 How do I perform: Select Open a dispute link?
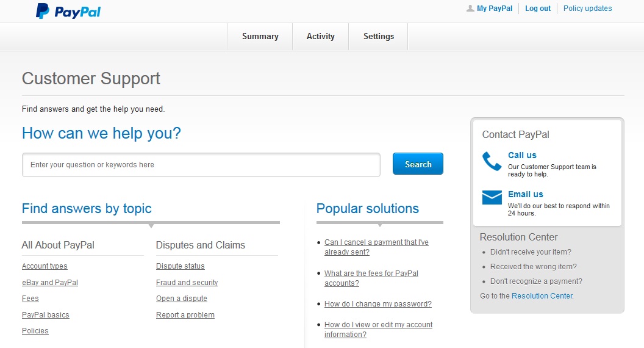tap(182, 299)
